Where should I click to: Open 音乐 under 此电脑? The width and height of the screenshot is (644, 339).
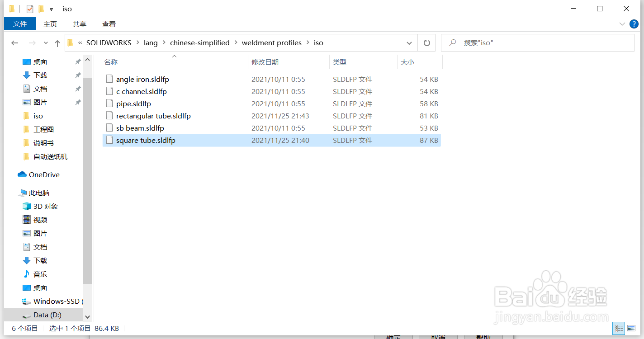(40, 274)
